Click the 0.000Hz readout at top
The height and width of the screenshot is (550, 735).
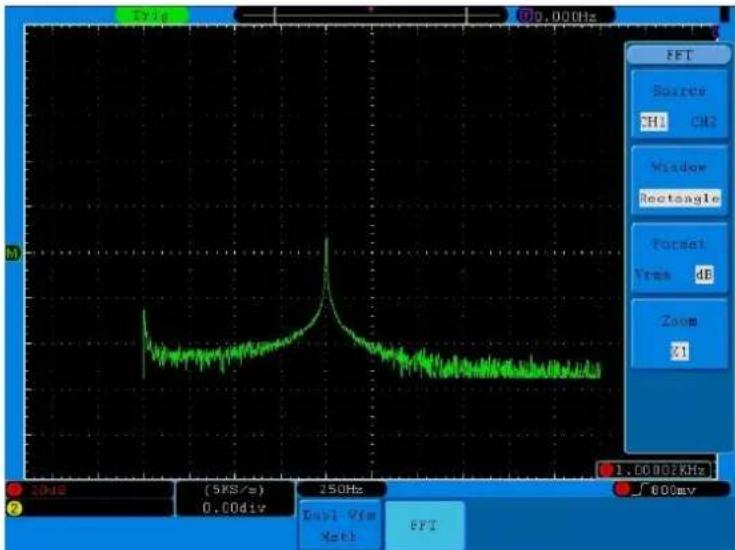566,16
